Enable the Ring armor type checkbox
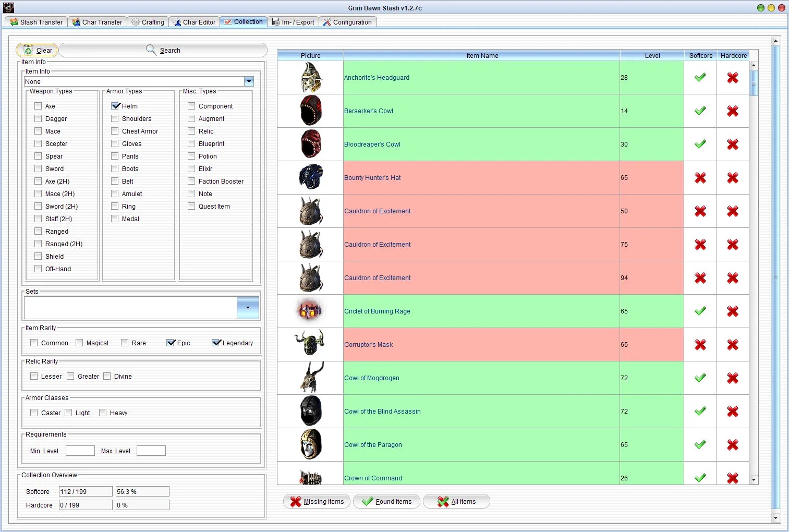 click(x=115, y=206)
